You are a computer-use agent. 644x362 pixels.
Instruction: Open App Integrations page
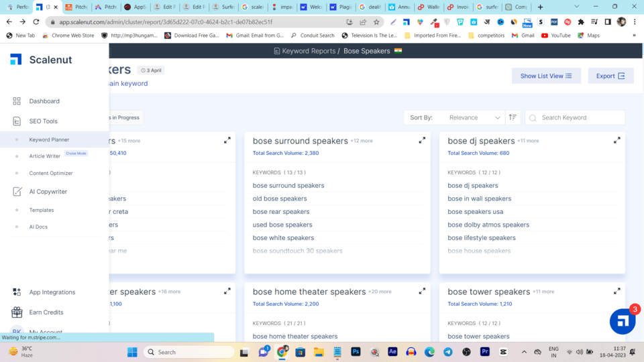click(52, 292)
